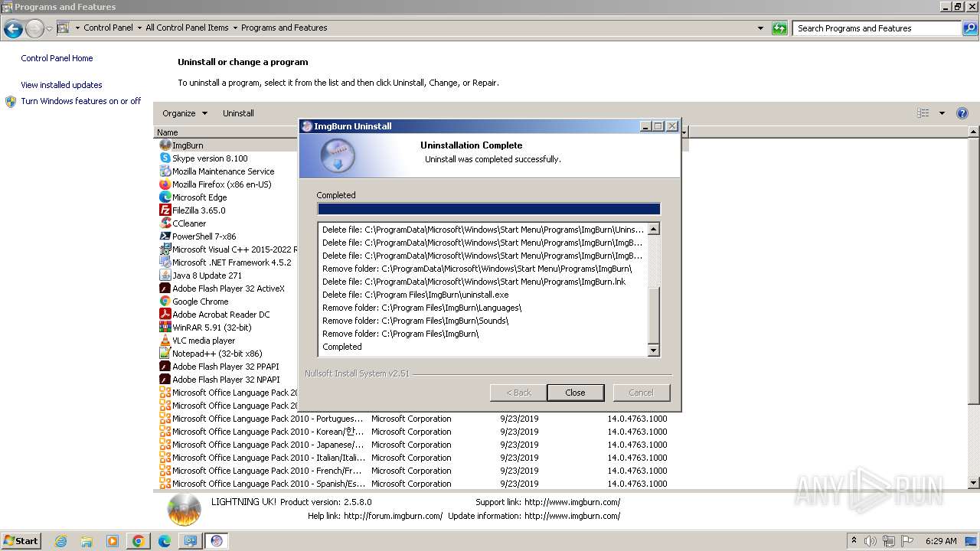Open Windows Explorer folder taskbar icon

tap(87, 541)
